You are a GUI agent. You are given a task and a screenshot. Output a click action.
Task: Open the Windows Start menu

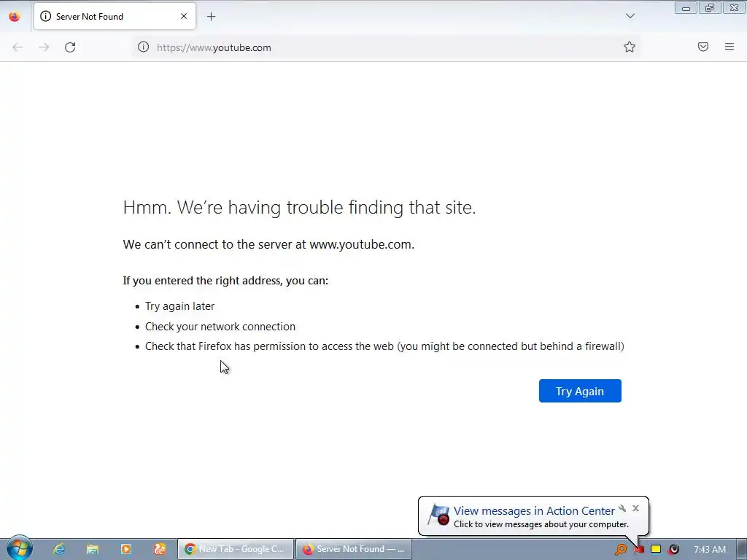coord(18,548)
